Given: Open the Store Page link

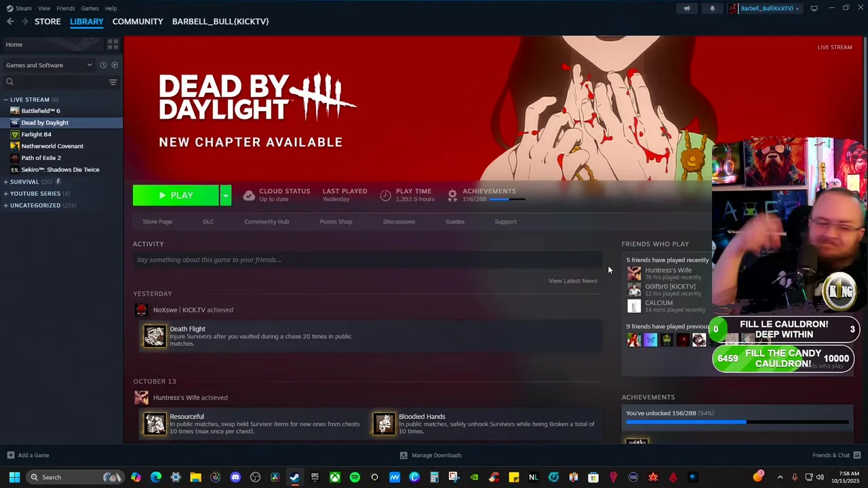Looking at the screenshot, I should 157,222.
